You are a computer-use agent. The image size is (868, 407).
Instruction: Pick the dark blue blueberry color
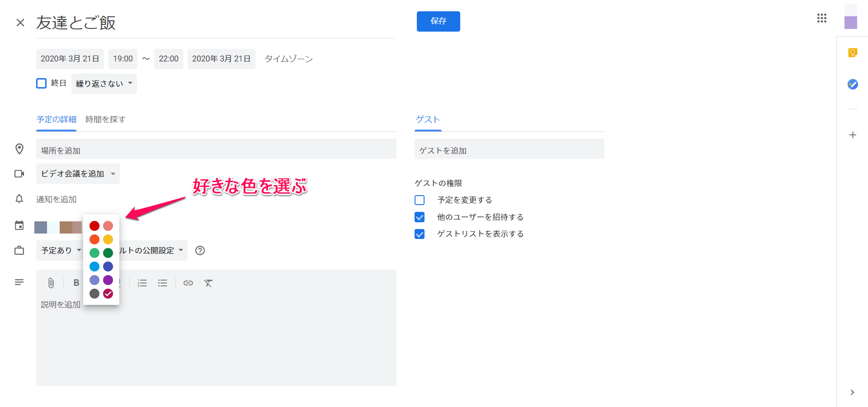(108, 267)
